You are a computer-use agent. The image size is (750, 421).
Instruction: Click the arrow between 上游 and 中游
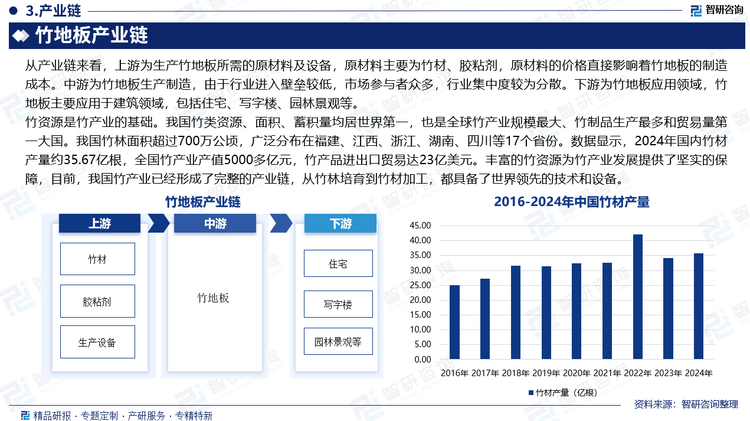[158, 223]
